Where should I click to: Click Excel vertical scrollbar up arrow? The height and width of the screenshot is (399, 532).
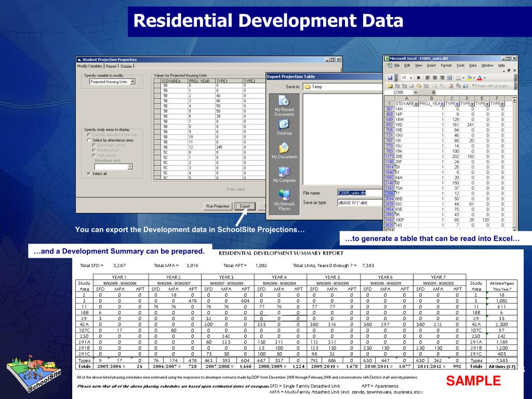coord(514,100)
